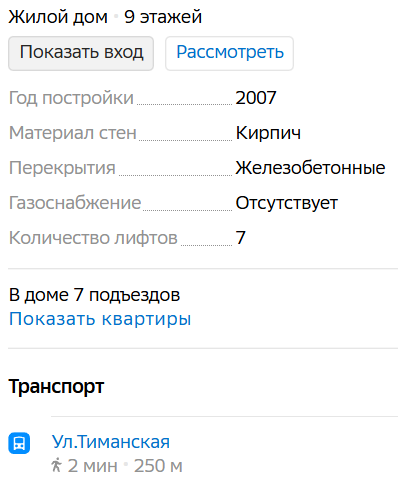Click the Количество лифтов label

[93, 238]
